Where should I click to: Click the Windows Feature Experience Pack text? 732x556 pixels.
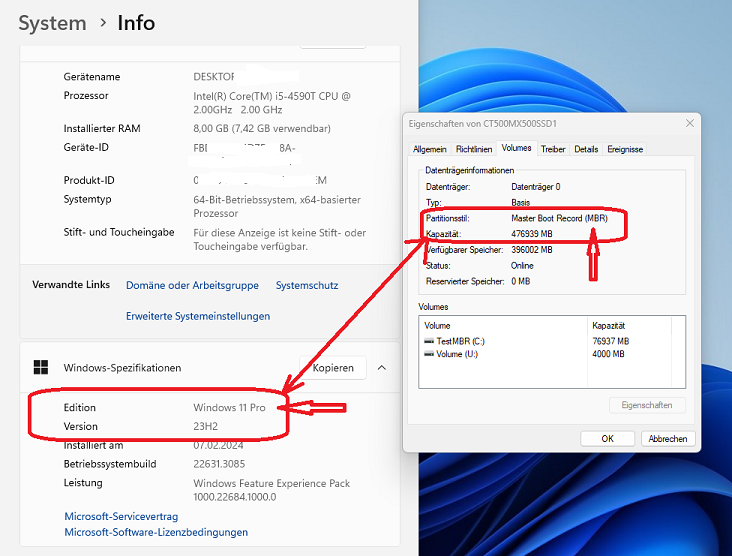[272, 490]
